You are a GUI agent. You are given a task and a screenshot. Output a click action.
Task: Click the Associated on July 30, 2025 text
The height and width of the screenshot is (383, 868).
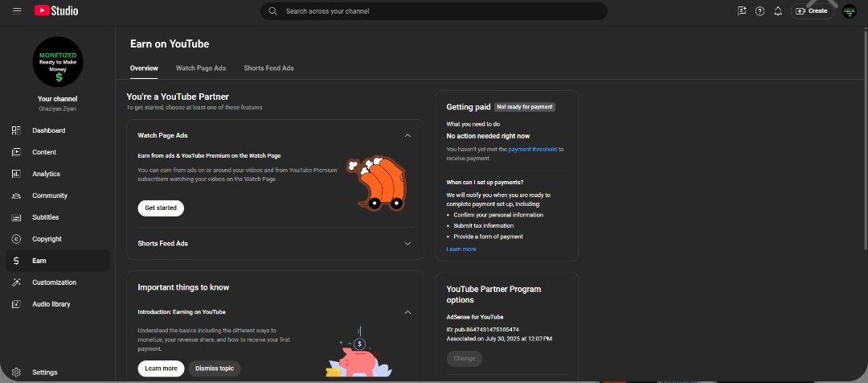tap(499, 339)
